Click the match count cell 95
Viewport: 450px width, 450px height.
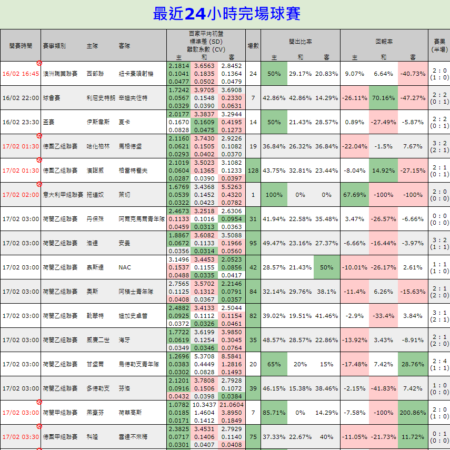pos(253,243)
